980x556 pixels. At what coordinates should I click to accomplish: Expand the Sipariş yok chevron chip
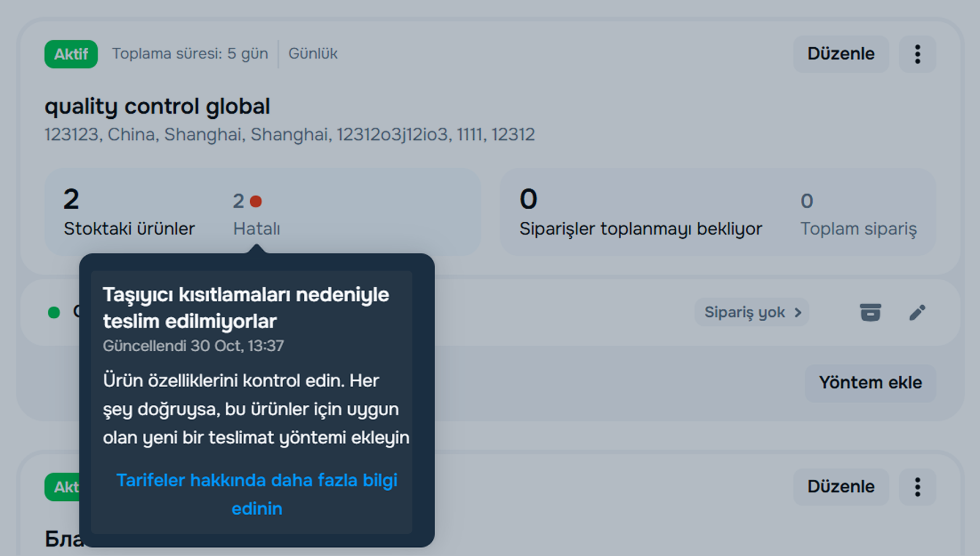point(751,312)
